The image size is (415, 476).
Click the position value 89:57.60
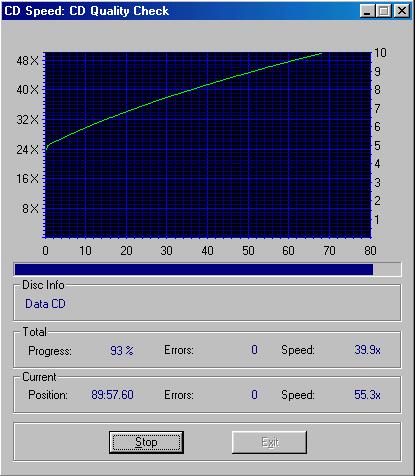pos(112,395)
